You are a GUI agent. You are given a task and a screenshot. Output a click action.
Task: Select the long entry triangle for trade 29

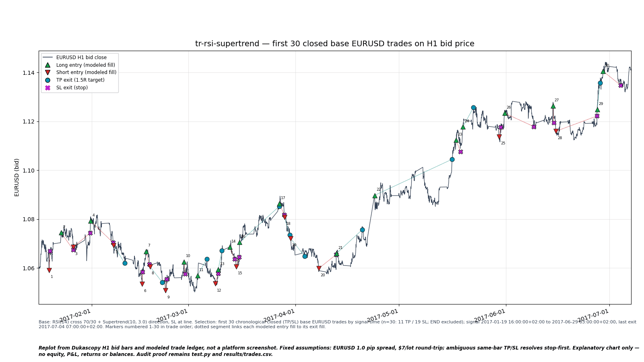click(597, 109)
